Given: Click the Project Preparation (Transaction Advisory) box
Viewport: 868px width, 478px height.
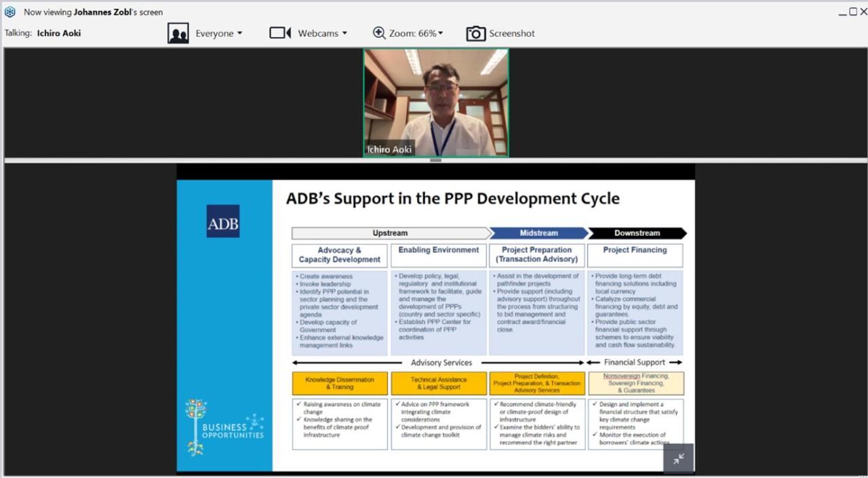Looking at the screenshot, I should (x=537, y=256).
